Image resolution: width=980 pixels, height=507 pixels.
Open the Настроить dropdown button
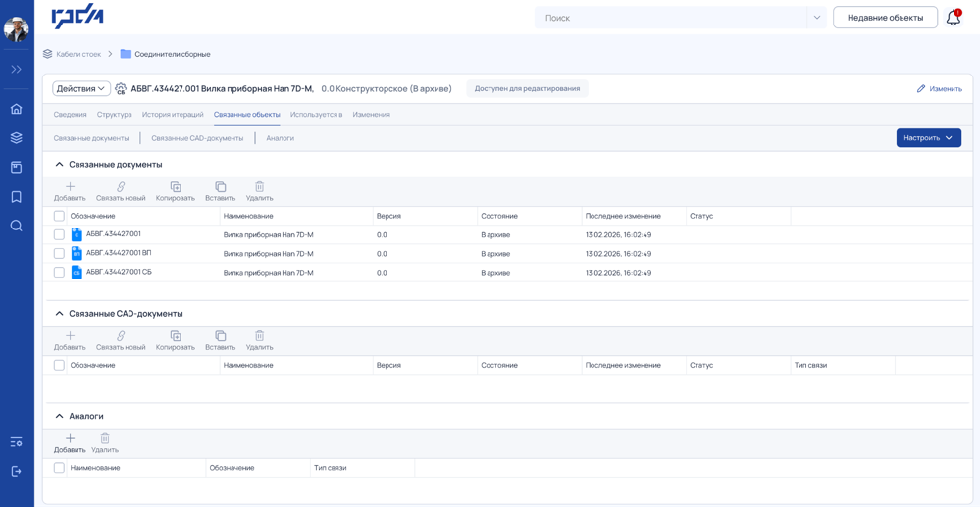pos(928,138)
